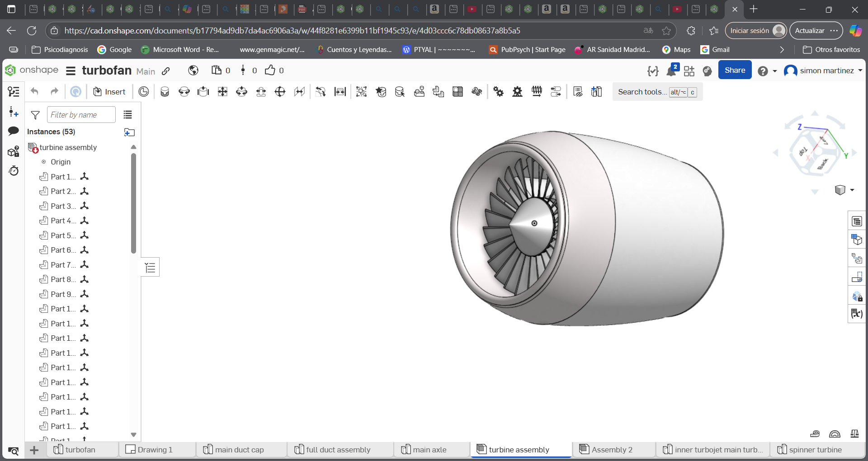
Task: Select the Group tool with dashed frame
Action: 361,92
